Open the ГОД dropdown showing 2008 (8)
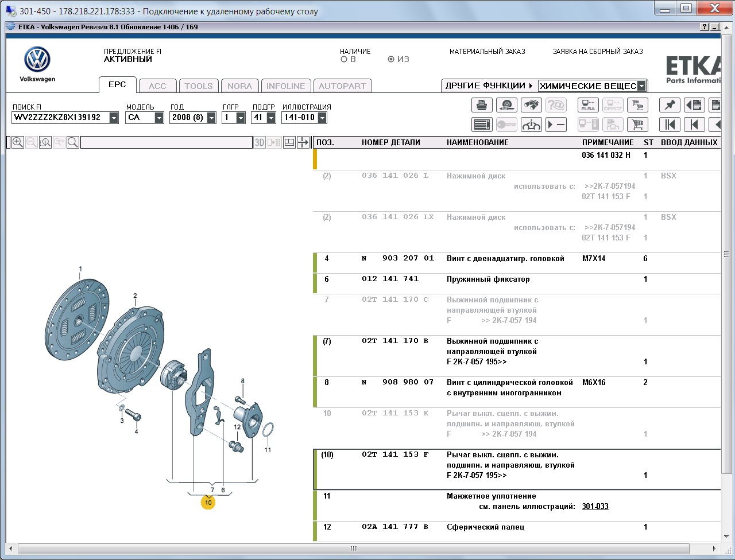 pos(211,118)
